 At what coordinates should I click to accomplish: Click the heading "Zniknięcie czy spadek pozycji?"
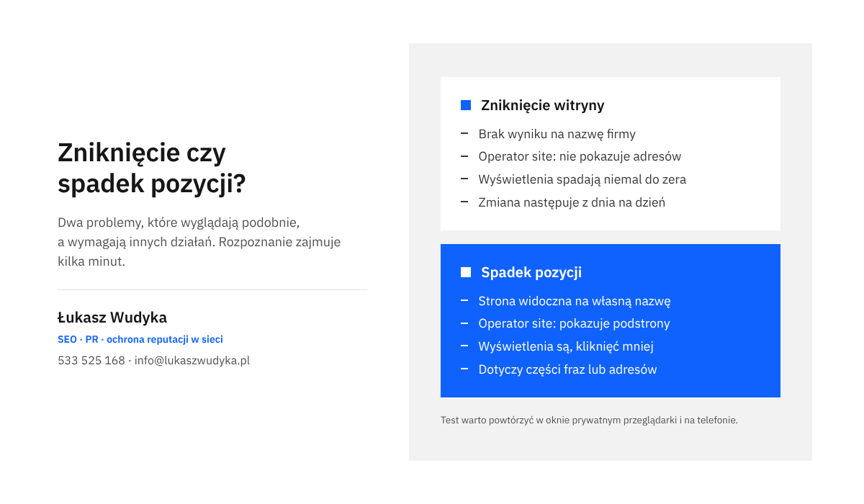[152, 168]
